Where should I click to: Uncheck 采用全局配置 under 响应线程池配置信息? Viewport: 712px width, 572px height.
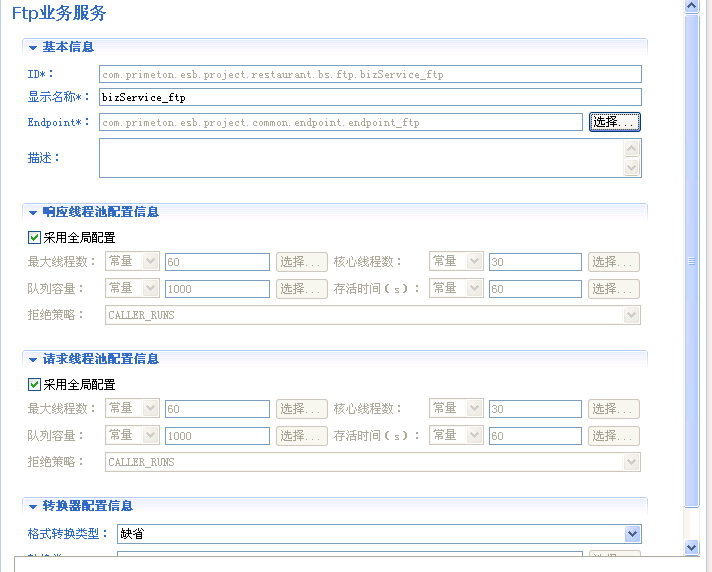pyautogui.click(x=35, y=238)
